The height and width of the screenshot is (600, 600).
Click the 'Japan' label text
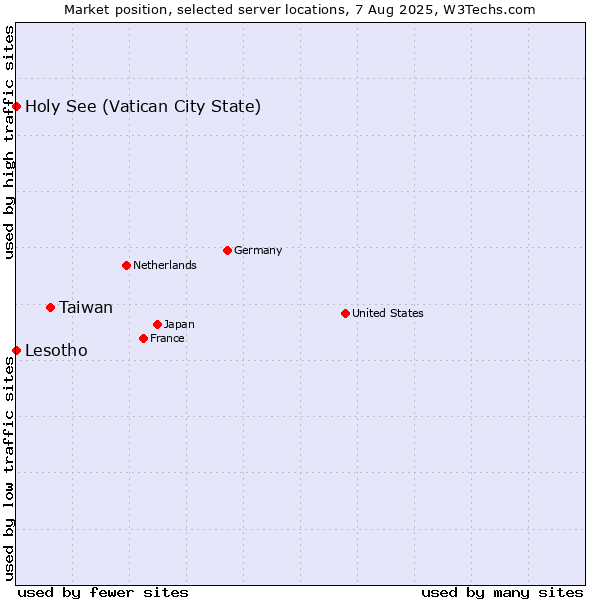click(x=179, y=325)
